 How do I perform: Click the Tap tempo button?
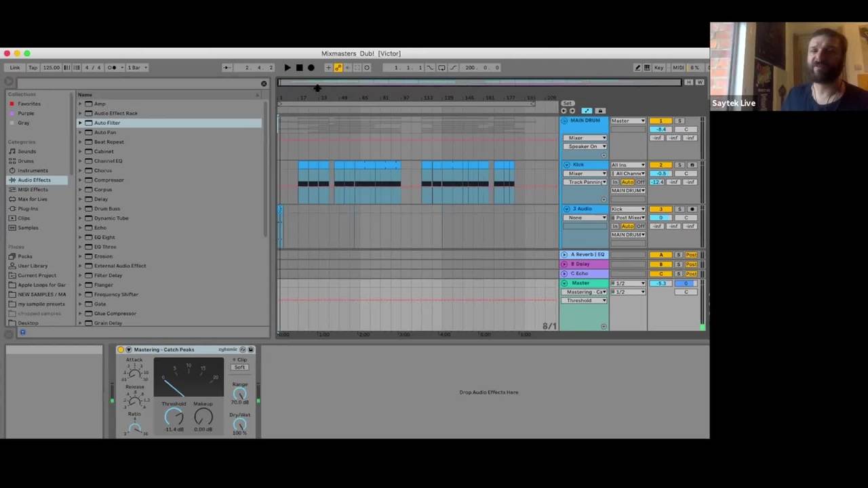tap(33, 68)
